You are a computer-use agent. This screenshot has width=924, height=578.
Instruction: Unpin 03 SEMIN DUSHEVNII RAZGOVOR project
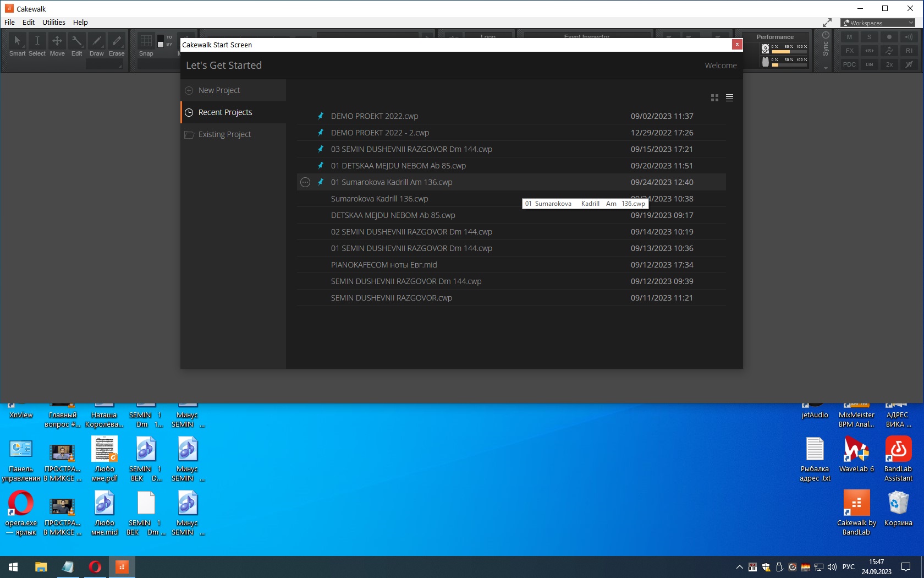(320, 149)
